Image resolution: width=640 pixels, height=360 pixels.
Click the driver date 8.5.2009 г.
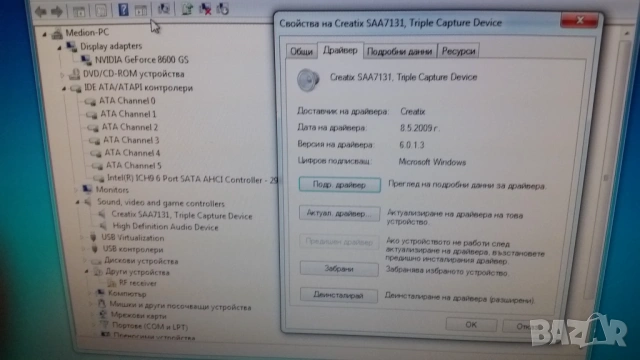pyautogui.click(x=419, y=128)
